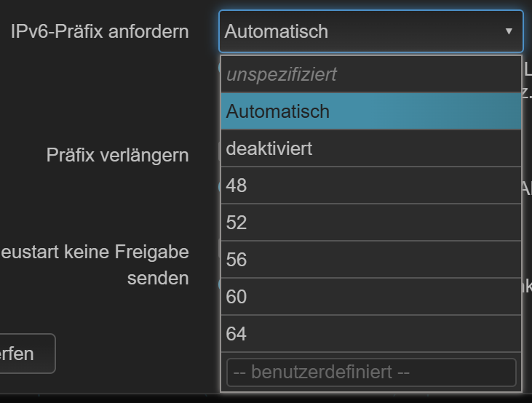The height and width of the screenshot is (403, 532).
Task: Open the IPv6-Präfix anfordern dropdown arrow
Action: [509, 31]
